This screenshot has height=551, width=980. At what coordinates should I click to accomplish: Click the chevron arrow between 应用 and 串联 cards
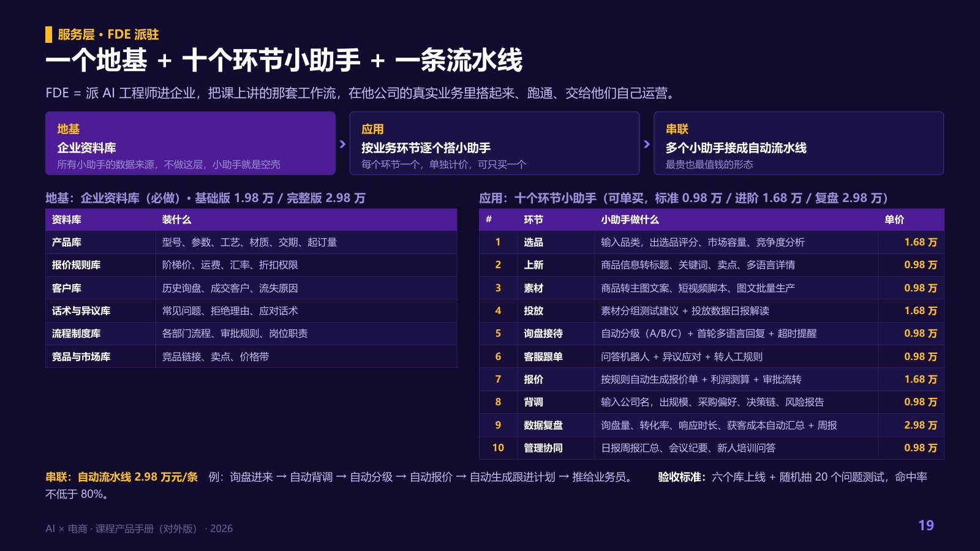(x=647, y=144)
